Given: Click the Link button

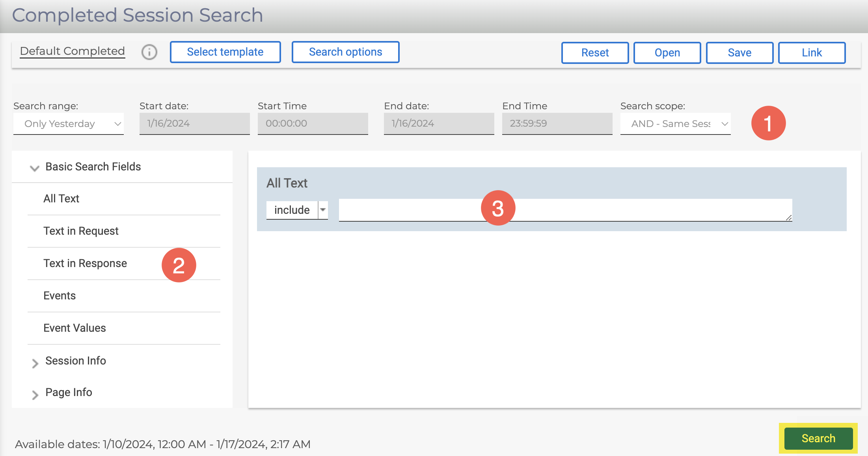Looking at the screenshot, I should pos(812,53).
